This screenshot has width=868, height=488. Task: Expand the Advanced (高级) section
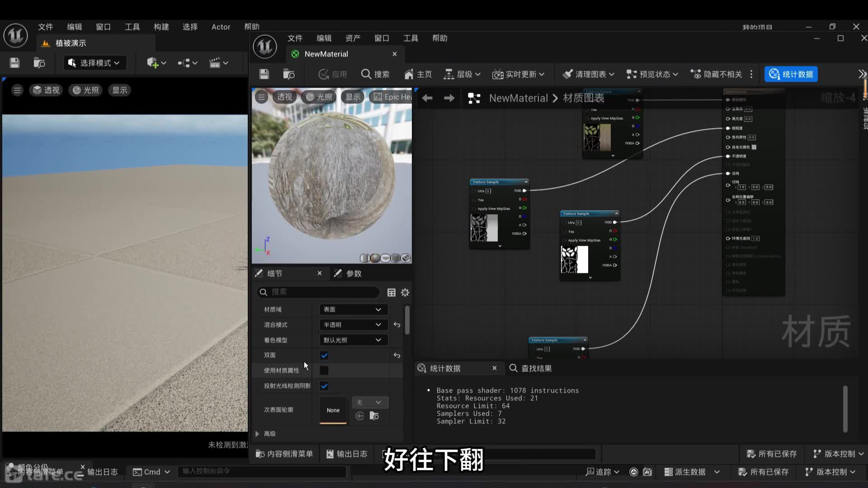pyautogui.click(x=257, y=434)
